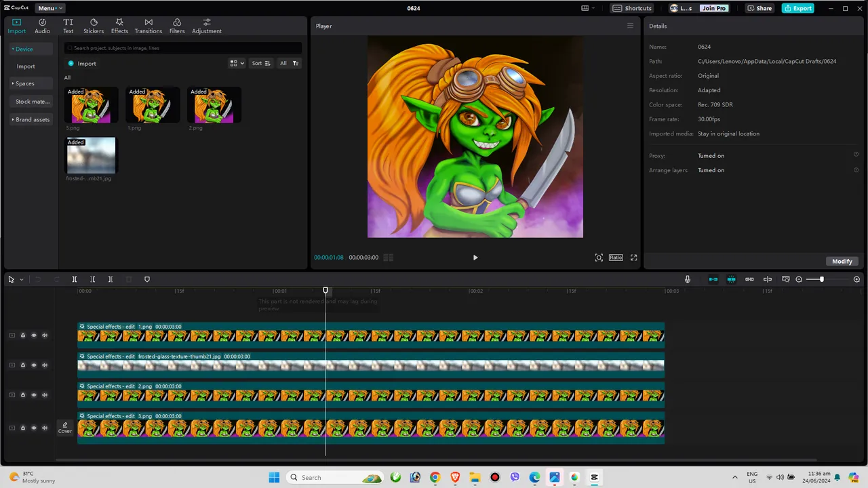Click the Export button
The image size is (868, 488).
pos(797,8)
